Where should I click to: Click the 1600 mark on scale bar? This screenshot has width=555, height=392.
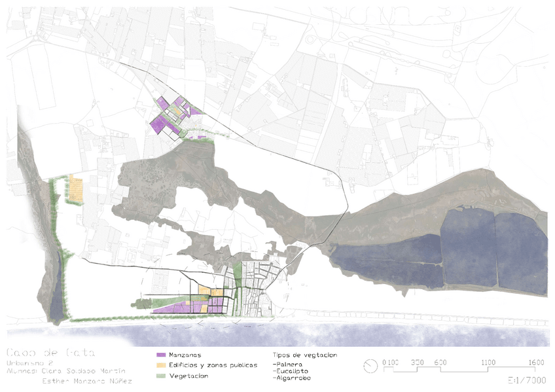(536, 363)
